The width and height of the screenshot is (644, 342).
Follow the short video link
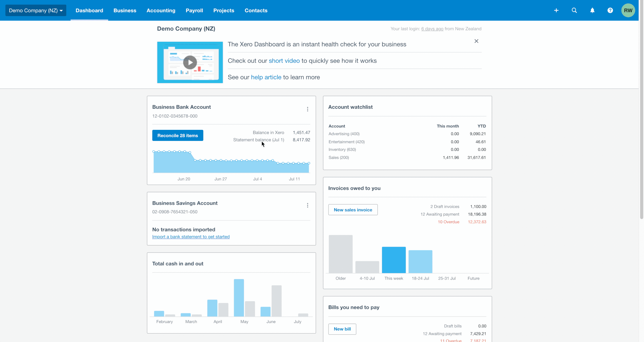tap(284, 61)
